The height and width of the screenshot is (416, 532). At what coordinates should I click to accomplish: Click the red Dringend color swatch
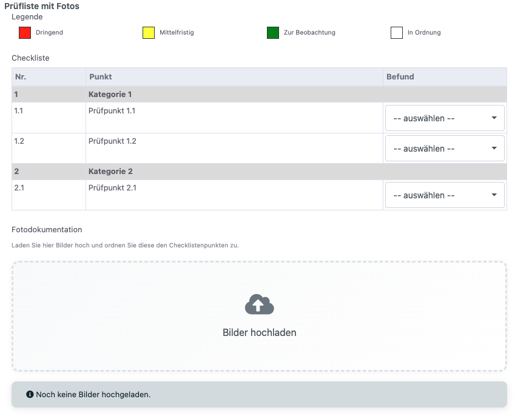(x=25, y=33)
